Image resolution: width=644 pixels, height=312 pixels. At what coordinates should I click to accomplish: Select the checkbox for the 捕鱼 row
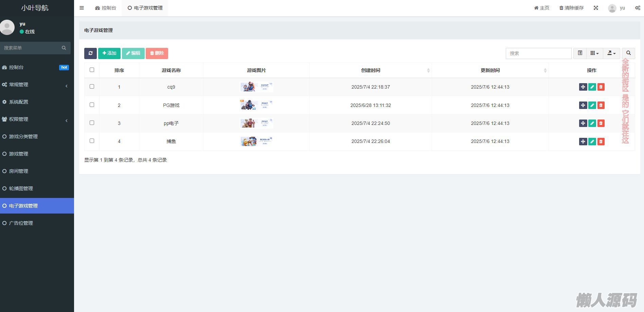[92, 141]
